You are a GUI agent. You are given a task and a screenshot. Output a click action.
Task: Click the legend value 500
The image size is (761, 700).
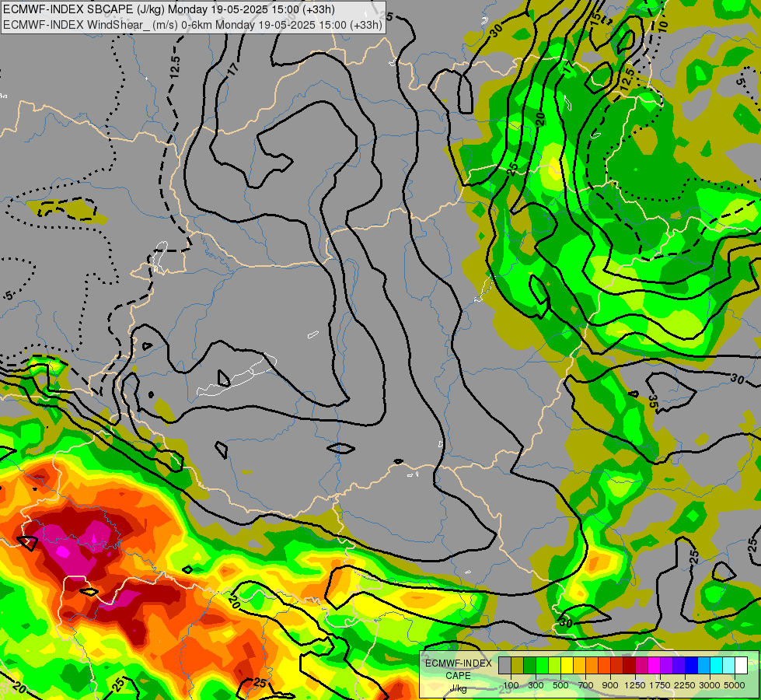pyautogui.click(x=560, y=685)
